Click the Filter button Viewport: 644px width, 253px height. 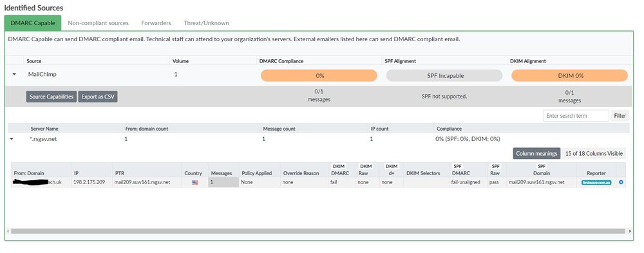(620, 116)
